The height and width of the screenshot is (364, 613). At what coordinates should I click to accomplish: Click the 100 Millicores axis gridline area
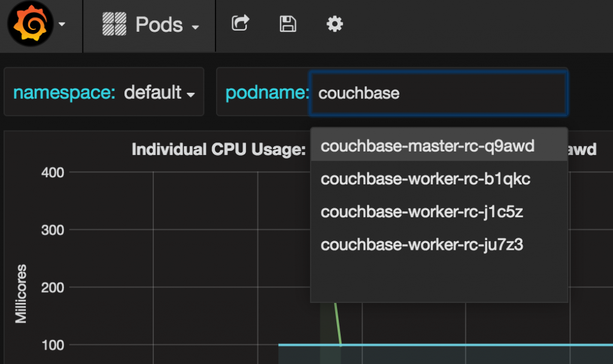(150, 345)
